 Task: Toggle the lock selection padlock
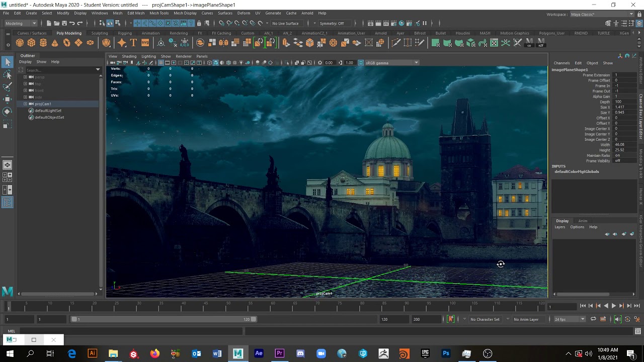pyautogui.click(x=199, y=23)
